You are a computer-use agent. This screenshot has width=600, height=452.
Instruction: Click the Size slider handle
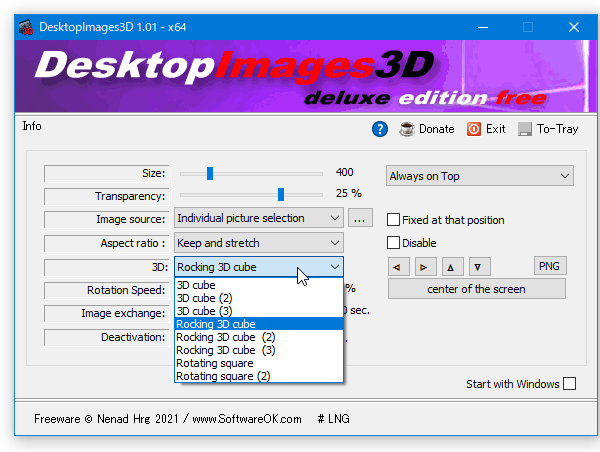[x=210, y=173]
